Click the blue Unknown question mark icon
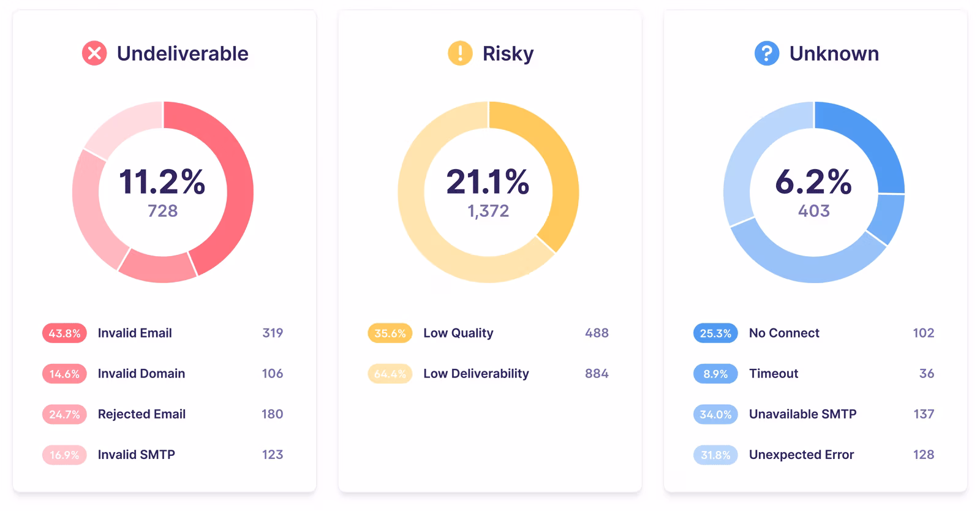The image size is (980, 511). [766, 53]
